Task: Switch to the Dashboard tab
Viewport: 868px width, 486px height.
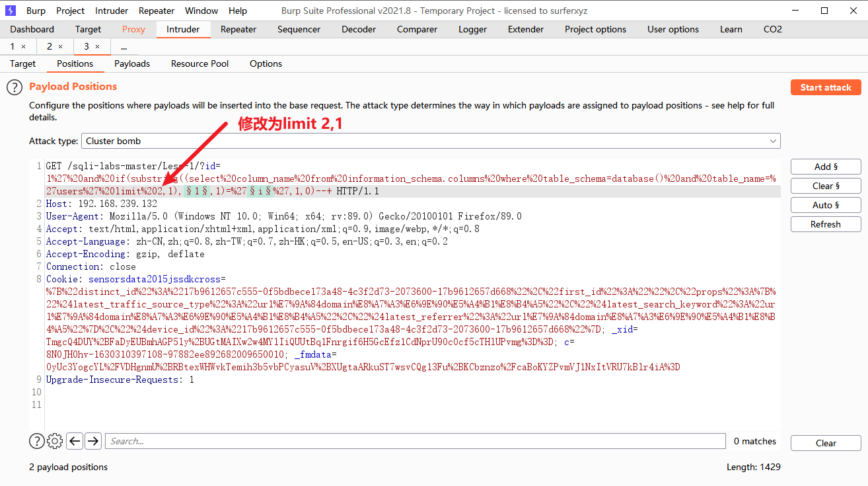Action: (x=32, y=29)
